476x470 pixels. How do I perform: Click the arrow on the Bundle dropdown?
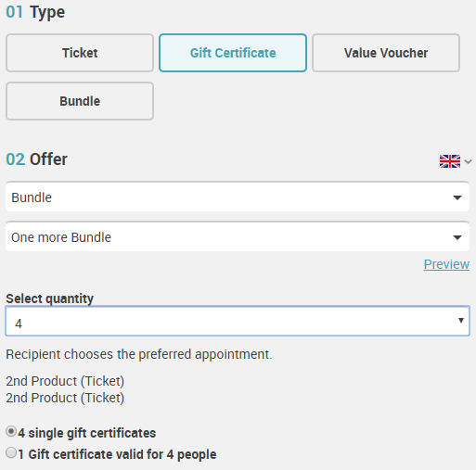[x=457, y=197]
